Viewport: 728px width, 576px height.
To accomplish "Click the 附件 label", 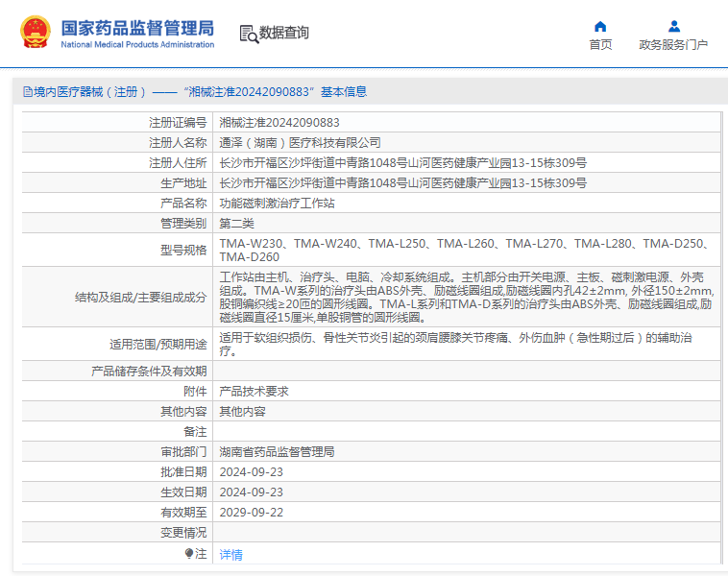I will 195,392.
